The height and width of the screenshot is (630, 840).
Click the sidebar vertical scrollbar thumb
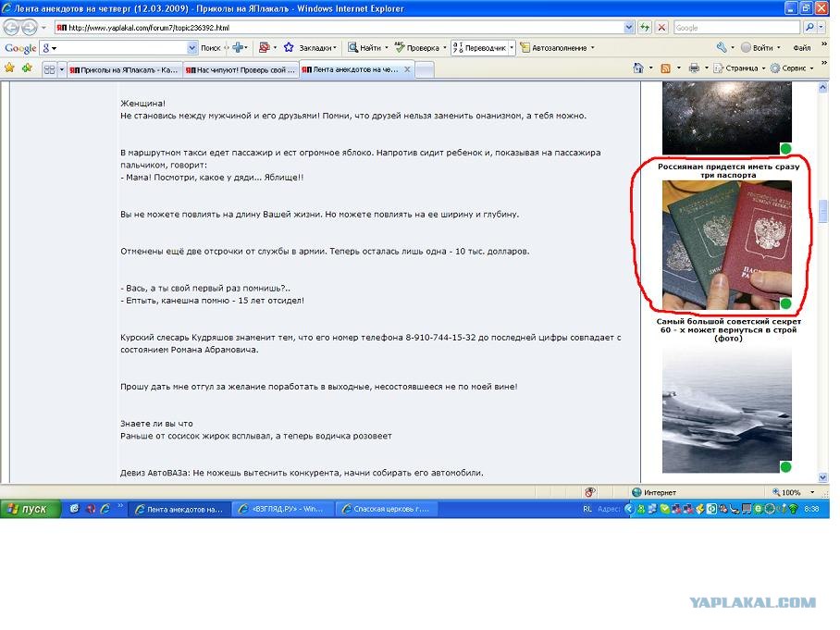click(822, 211)
